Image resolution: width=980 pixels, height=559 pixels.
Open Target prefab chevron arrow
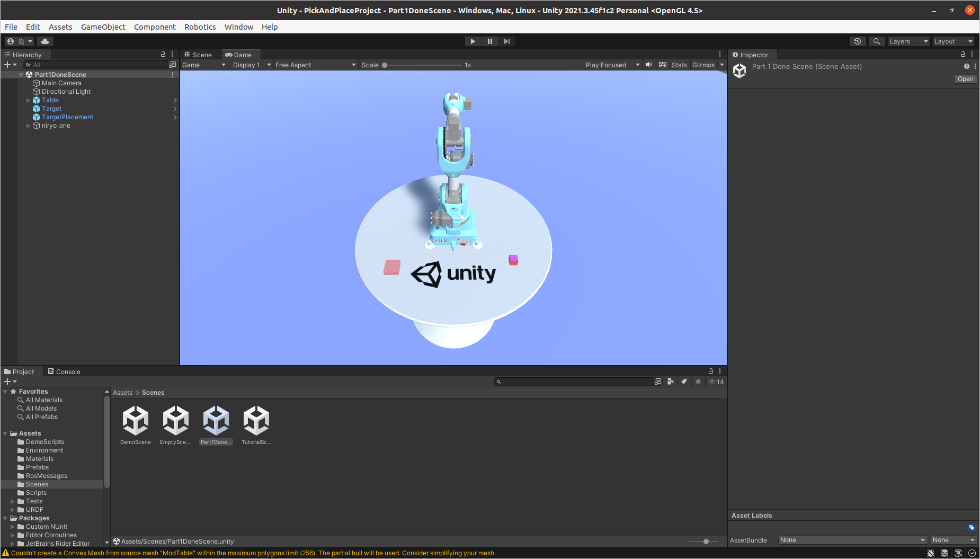click(175, 109)
